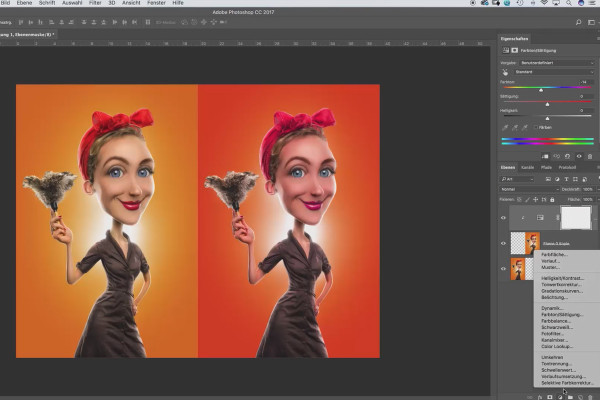Select the white layer mask thumbnail
600x400 pixels.
tap(576, 217)
